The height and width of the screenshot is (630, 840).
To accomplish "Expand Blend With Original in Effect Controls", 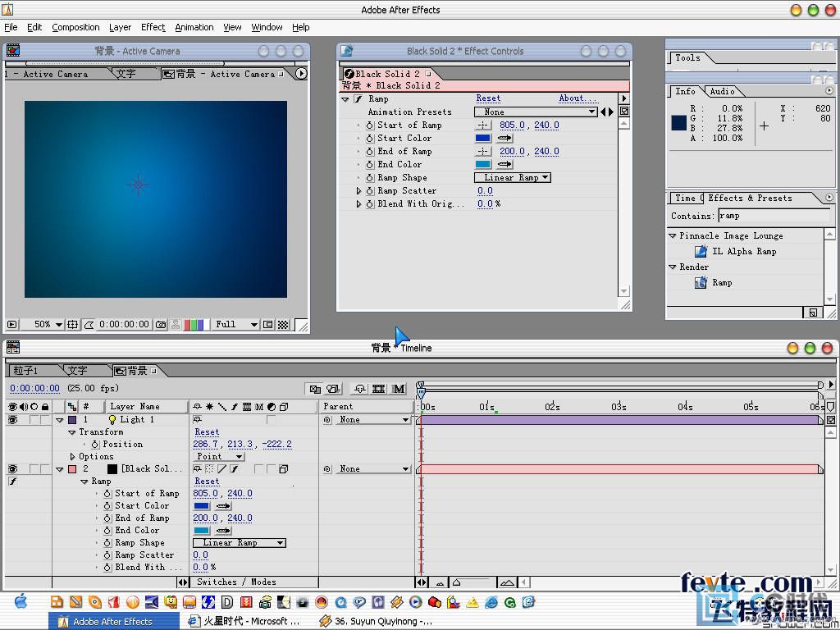I will (358, 204).
